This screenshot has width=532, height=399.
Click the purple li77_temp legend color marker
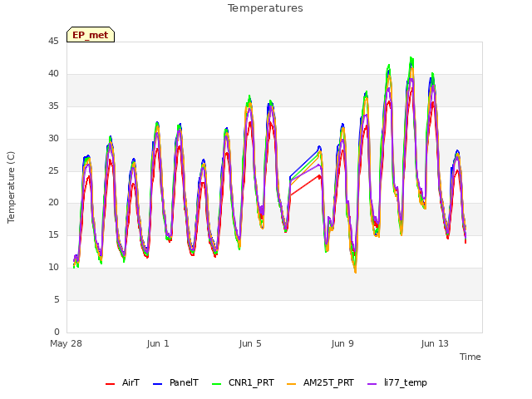pos(372,384)
